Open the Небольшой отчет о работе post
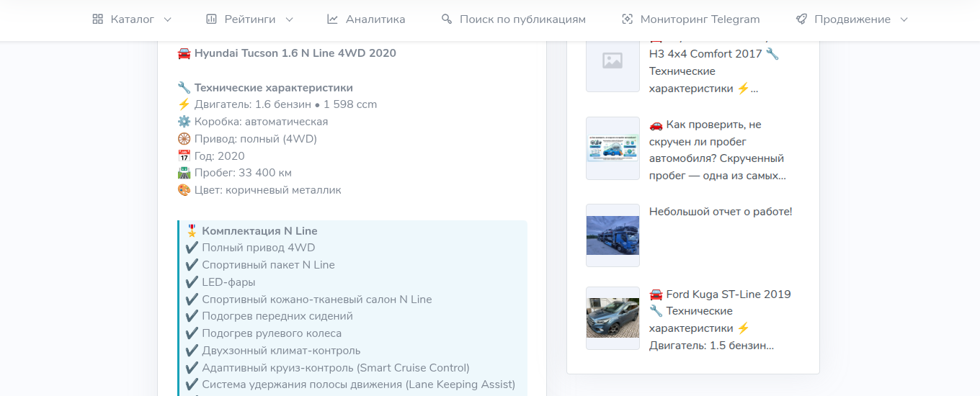980x396 pixels. [721, 212]
